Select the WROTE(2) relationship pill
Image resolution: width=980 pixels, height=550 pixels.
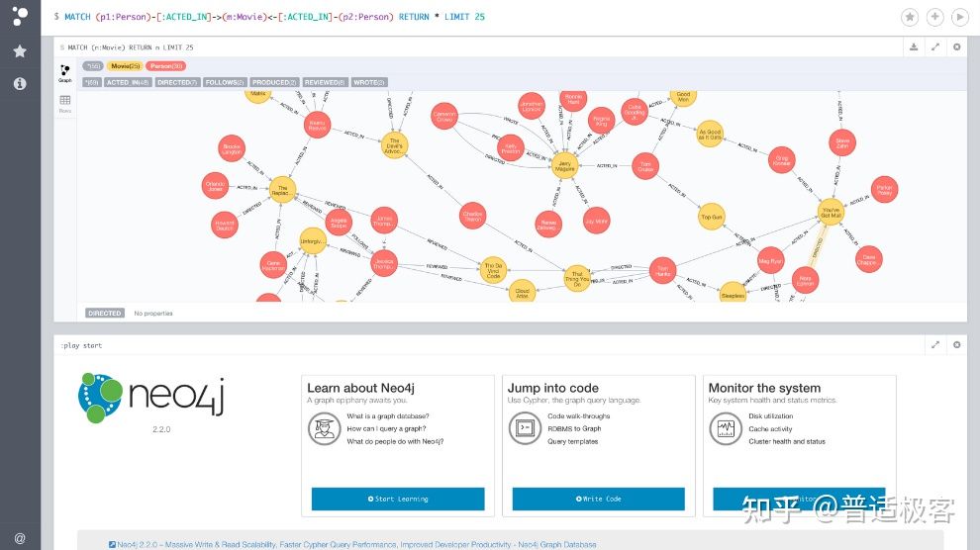pyautogui.click(x=369, y=82)
